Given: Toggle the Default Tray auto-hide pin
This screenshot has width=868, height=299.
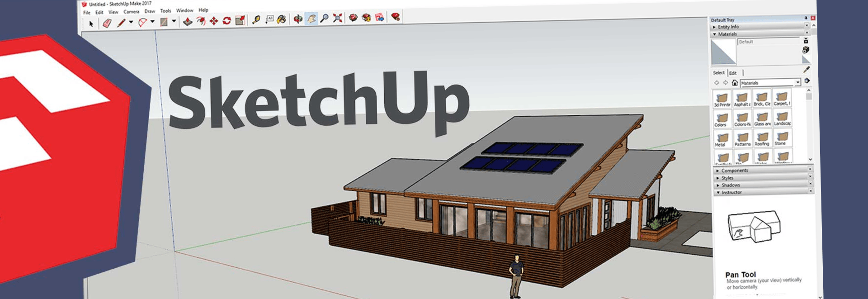Looking at the screenshot, I should tap(806, 18).
